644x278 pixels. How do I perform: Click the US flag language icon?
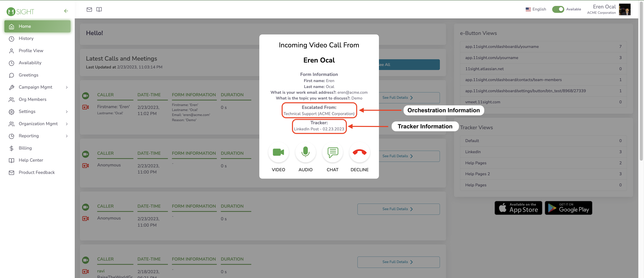point(528,9)
